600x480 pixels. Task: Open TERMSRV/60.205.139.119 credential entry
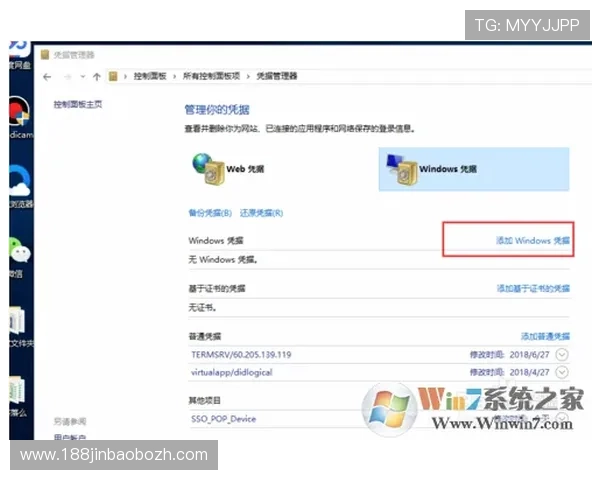(x=241, y=355)
